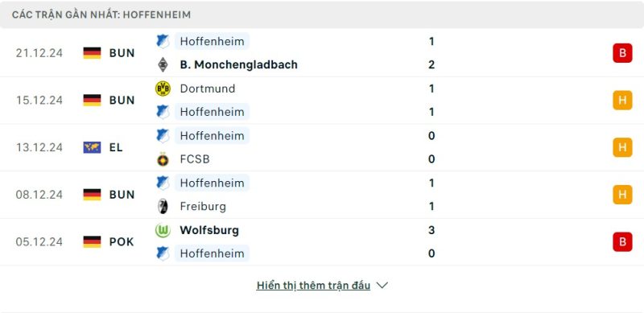The width and height of the screenshot is (644, 313).
Task: Click the FCSB club crest
Action: (x=163, y=159)
